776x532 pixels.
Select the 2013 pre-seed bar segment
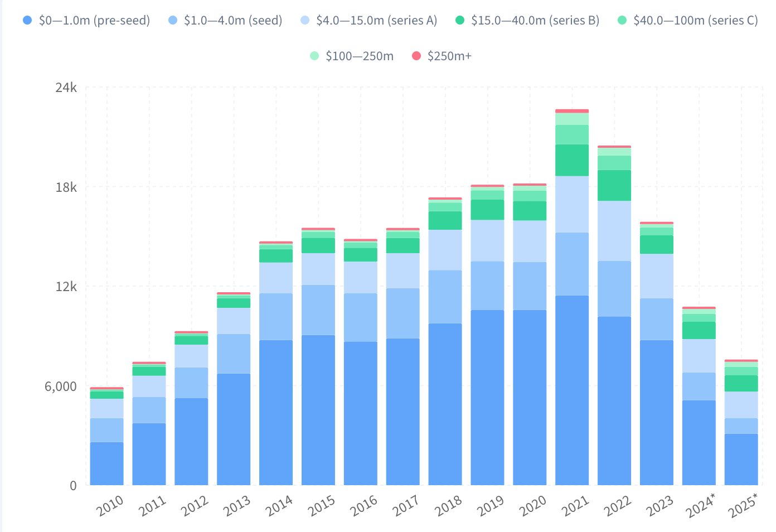(234, 429)
